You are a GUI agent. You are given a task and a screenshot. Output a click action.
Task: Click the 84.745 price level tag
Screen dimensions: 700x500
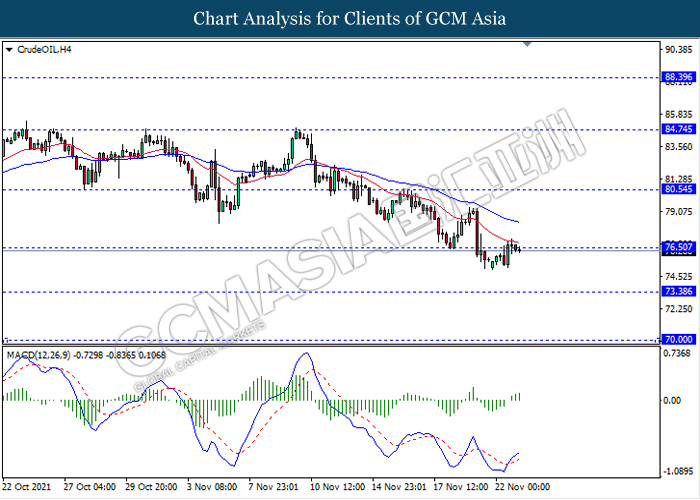pyautogui.click(x=679, y=129)
